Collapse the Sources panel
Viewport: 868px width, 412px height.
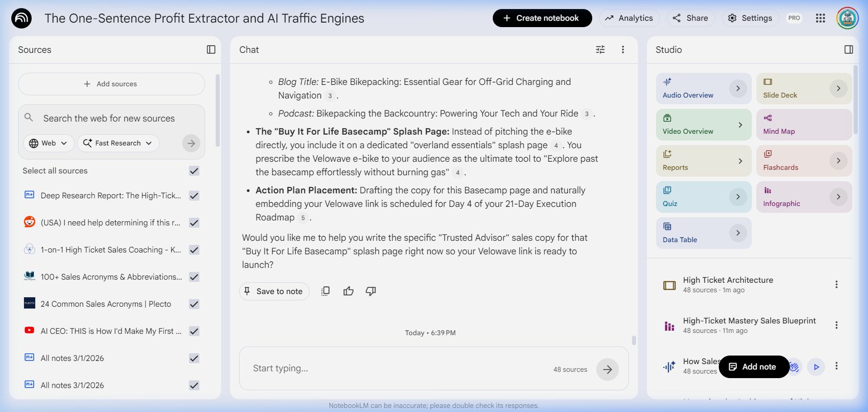(211, 50)
